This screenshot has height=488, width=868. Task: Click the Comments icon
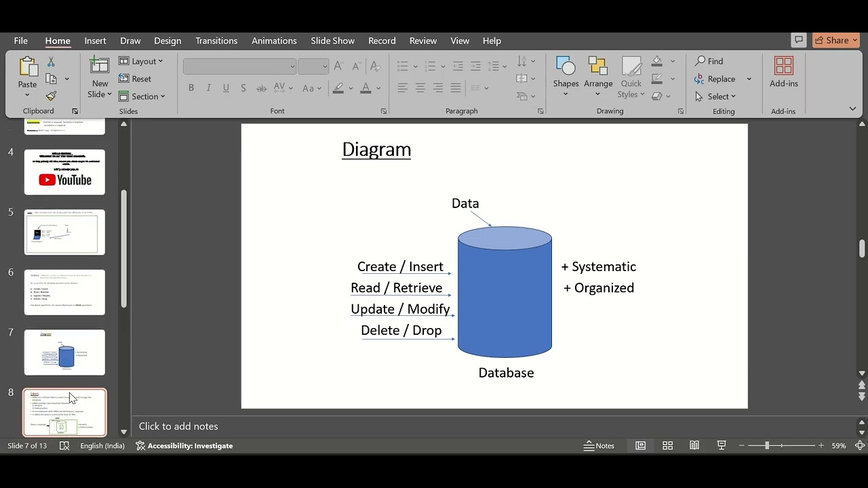coord(799,40)
